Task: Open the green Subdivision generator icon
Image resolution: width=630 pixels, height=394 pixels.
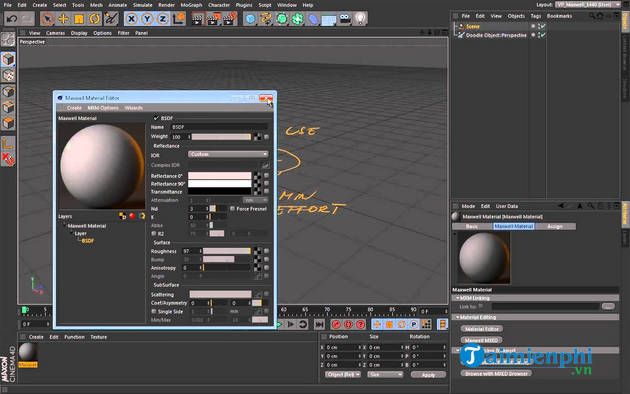Action: coord(282,19)
